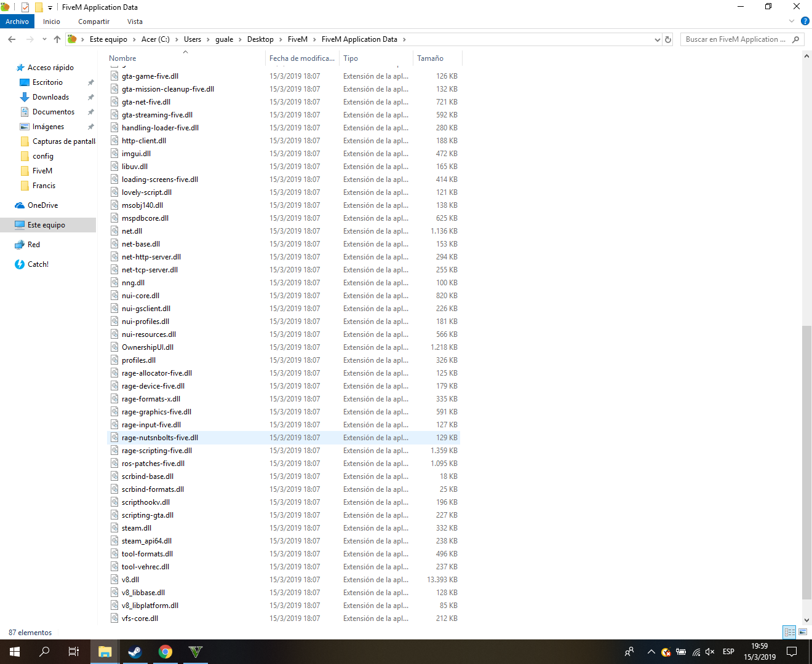The image size is (812, 664).
Task: Open quick access toolbar customize dropdown
Action: tap(50, 8)
